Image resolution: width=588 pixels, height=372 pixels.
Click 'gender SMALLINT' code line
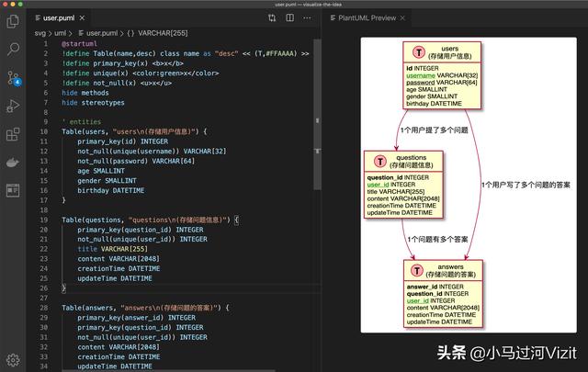(x=107, y=181)
